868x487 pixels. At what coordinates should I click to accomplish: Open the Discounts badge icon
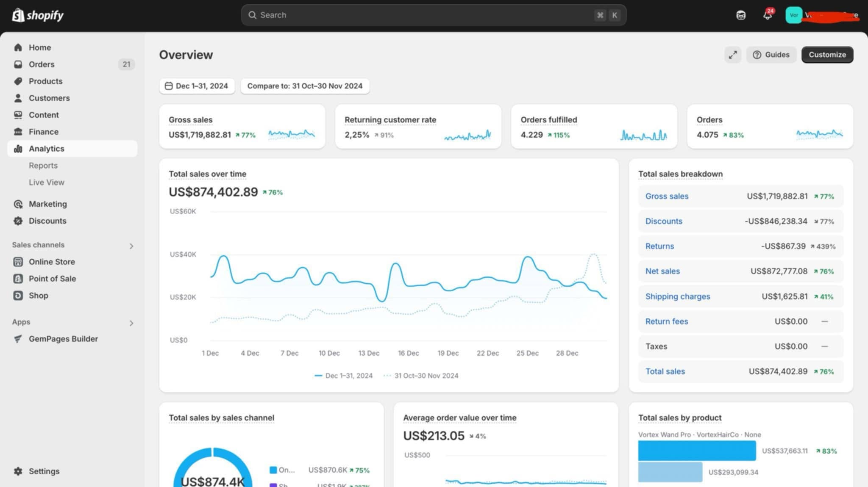(x=18, y=221)
